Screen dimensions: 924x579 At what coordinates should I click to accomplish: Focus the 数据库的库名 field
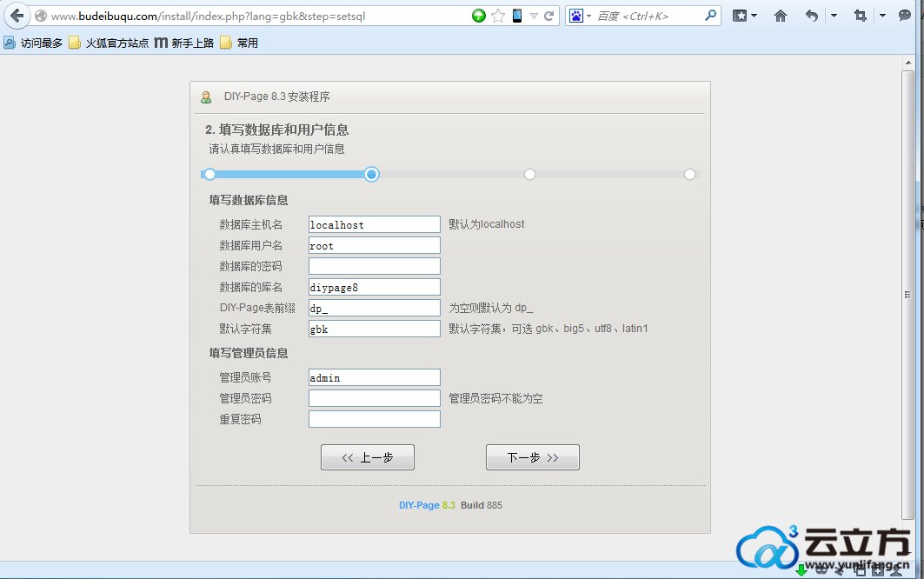point(374,287)
